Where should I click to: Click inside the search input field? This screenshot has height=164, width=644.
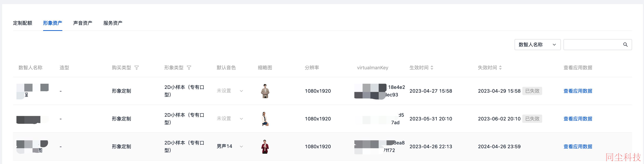point(593,45)
